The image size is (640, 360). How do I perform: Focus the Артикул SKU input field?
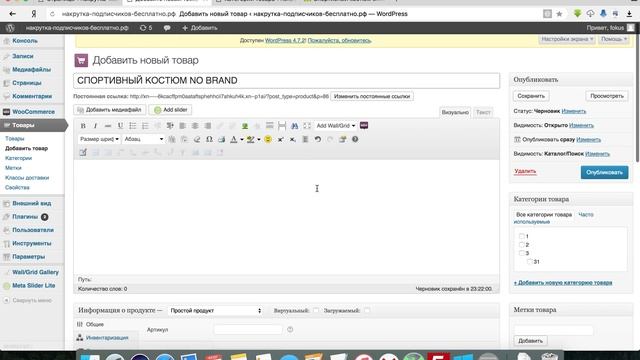coord(248,330)
